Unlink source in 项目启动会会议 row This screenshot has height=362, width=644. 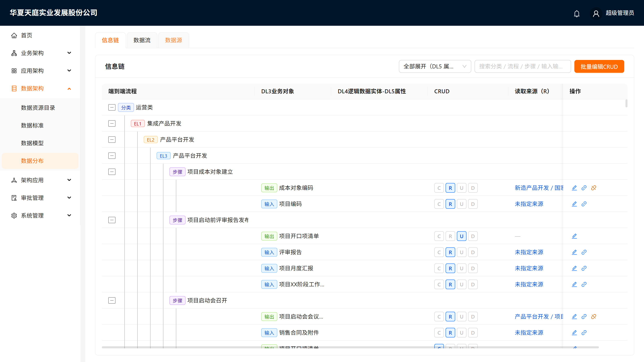pyautogui.click(x=594, y=317)
